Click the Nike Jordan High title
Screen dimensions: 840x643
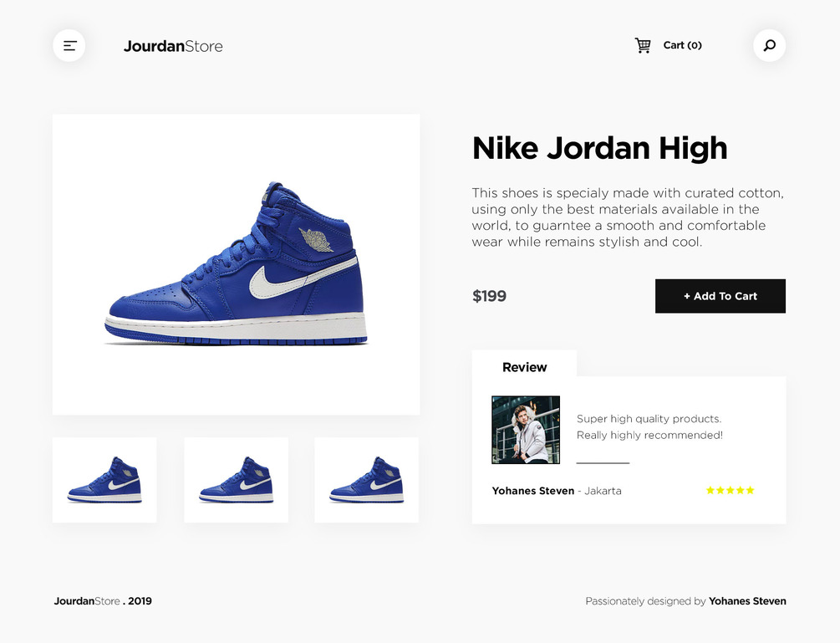[599, 149]
